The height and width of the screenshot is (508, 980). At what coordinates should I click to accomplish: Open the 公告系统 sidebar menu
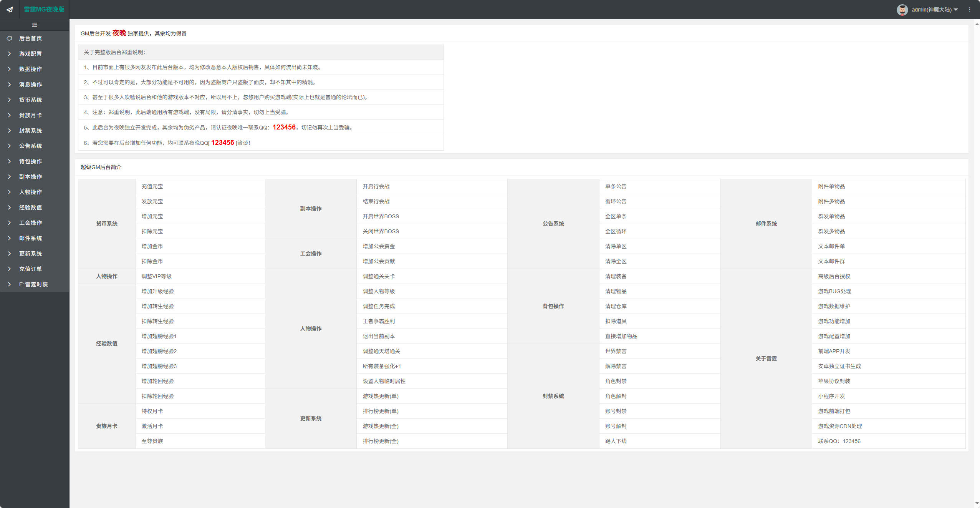(31, 146)
